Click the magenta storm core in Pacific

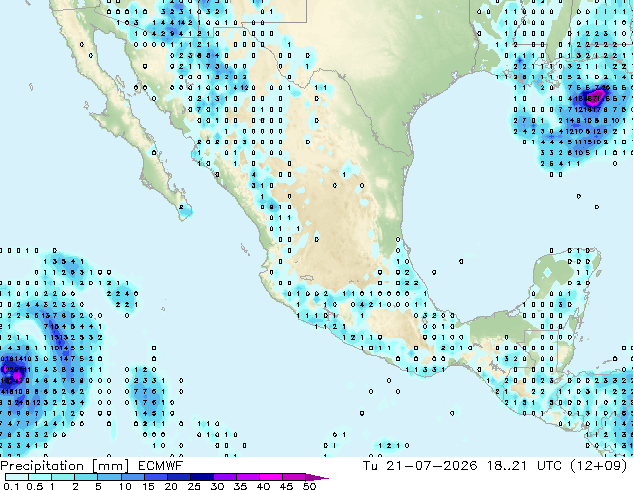[x=15, y=375]
